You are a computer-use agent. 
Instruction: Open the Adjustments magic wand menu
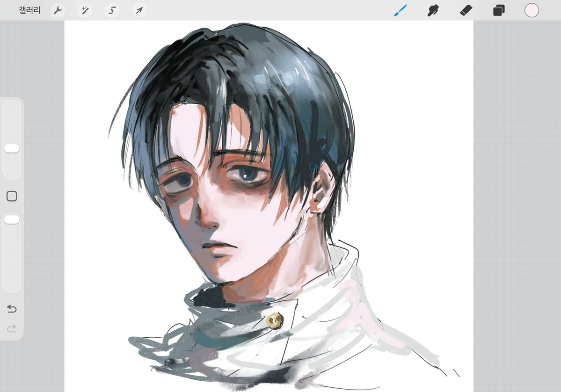(x=85, y=10)
